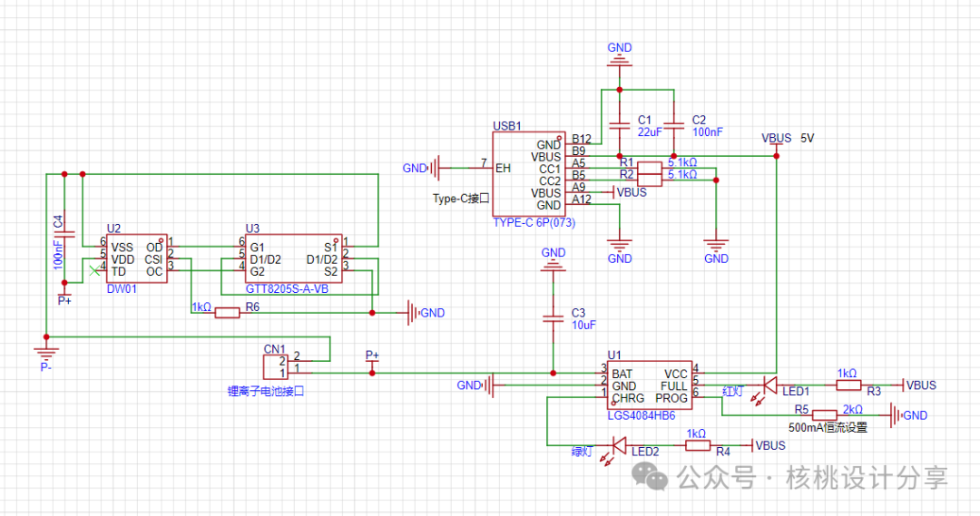Click the "BAT" pin label
The height and width of the screenshot is (516, 980).
pos(622,374)
